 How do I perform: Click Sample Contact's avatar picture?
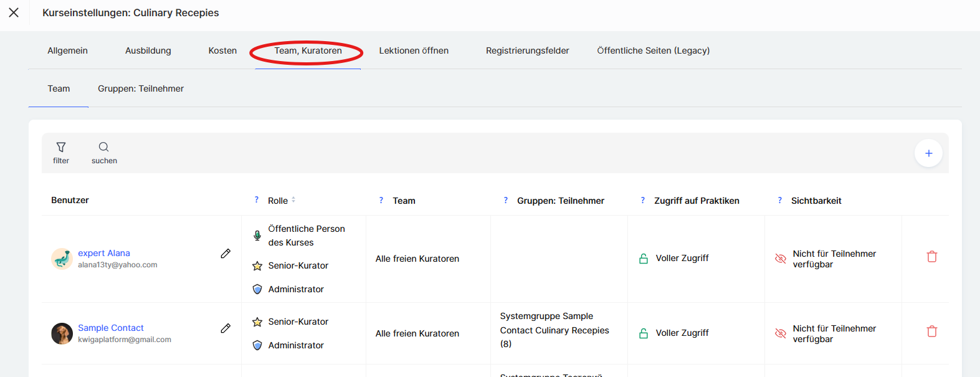click(x=62, y=333)
